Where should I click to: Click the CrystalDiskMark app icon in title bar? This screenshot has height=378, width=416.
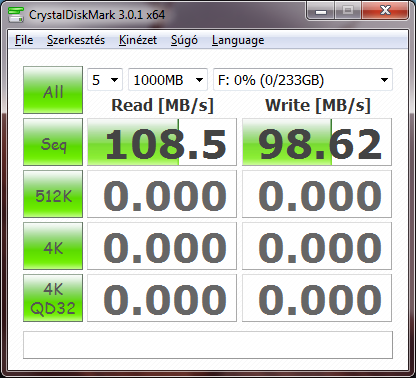[x=16, y=14]
